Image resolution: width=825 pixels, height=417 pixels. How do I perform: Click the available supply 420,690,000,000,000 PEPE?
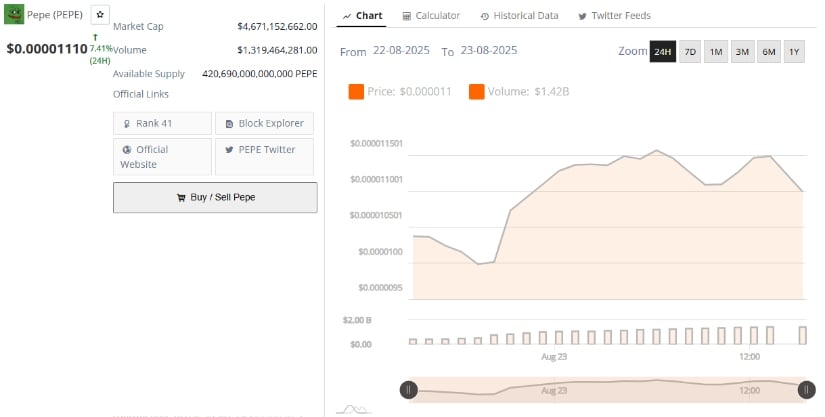(x=260, y=74)
